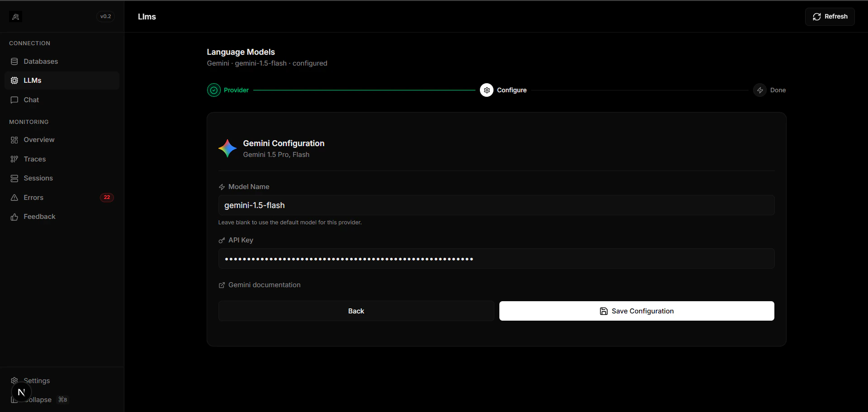Open Settings from the sidebar
The height and width of the screenshot is (412, 868).
62,381
